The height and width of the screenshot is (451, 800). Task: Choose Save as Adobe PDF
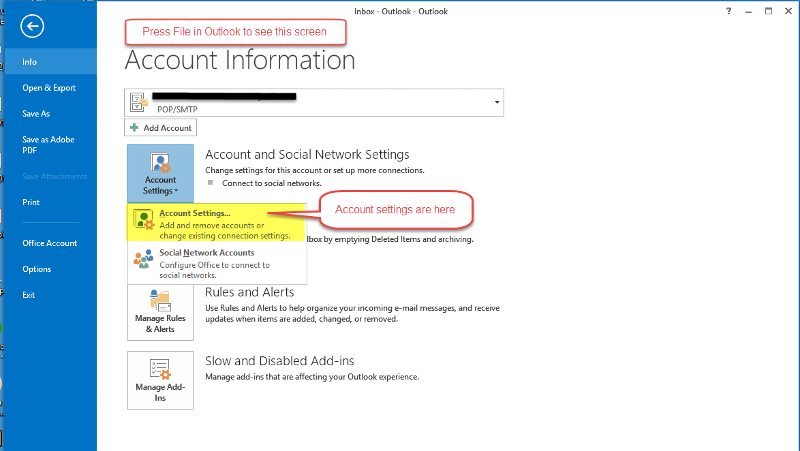coord(50,145)
